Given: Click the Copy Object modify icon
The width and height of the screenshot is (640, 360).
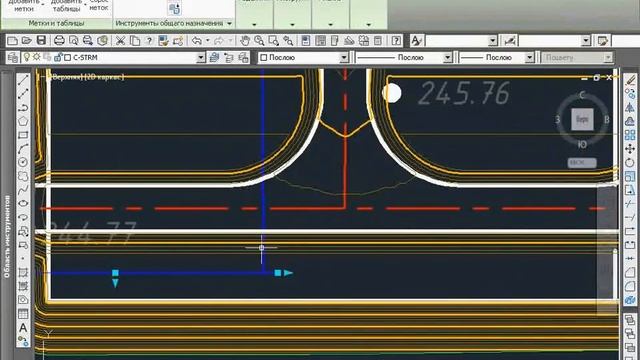Looking at the screenshot, I should tap(630, 94).
